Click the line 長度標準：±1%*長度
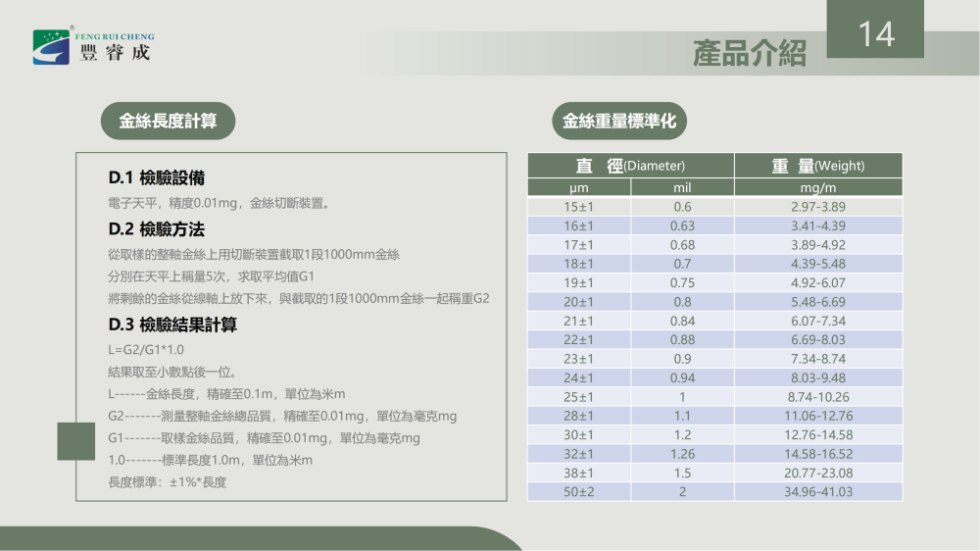This screenshot has width=980, height=551. pyautogui.click(x=167, y=482)
